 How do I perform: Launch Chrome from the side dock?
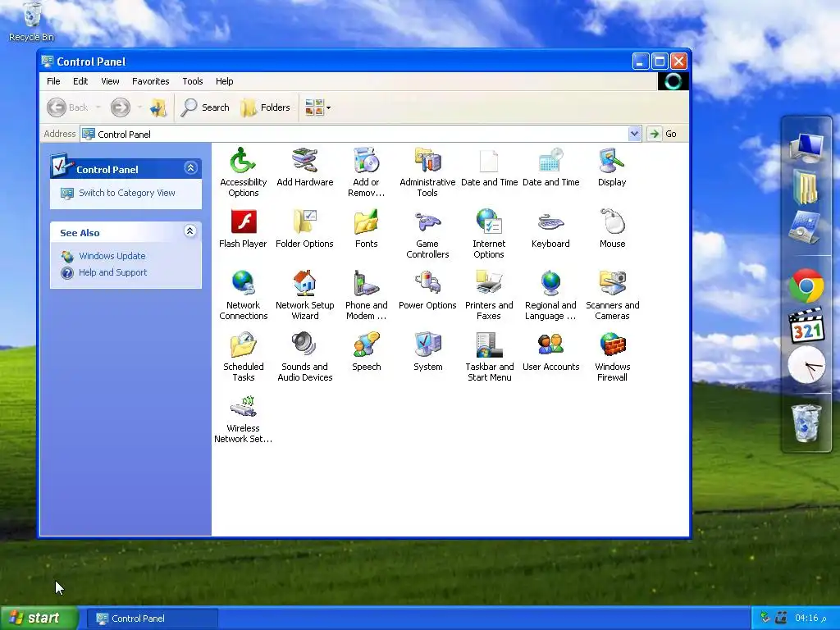click(806, 286)
